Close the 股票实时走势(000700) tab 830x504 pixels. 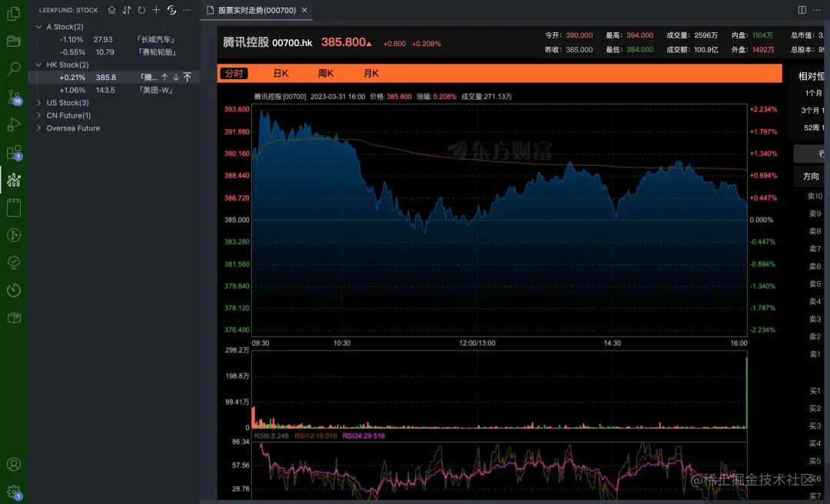point(304,10)
